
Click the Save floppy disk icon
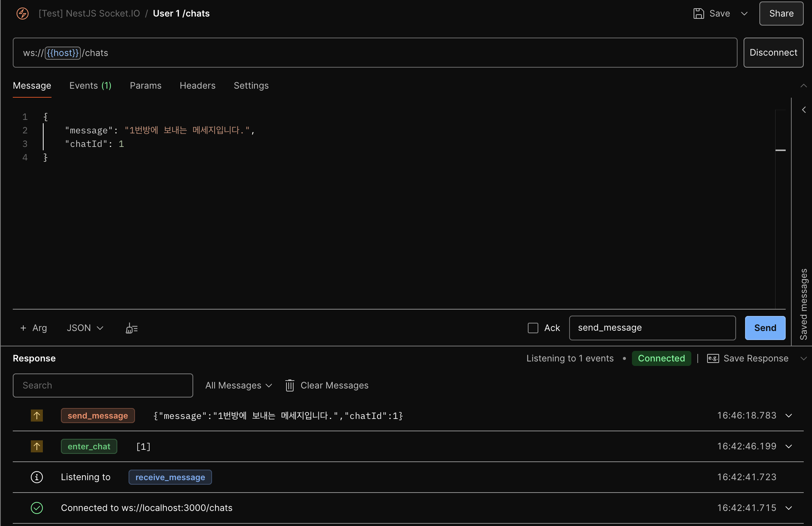click(x=698, y=14)
